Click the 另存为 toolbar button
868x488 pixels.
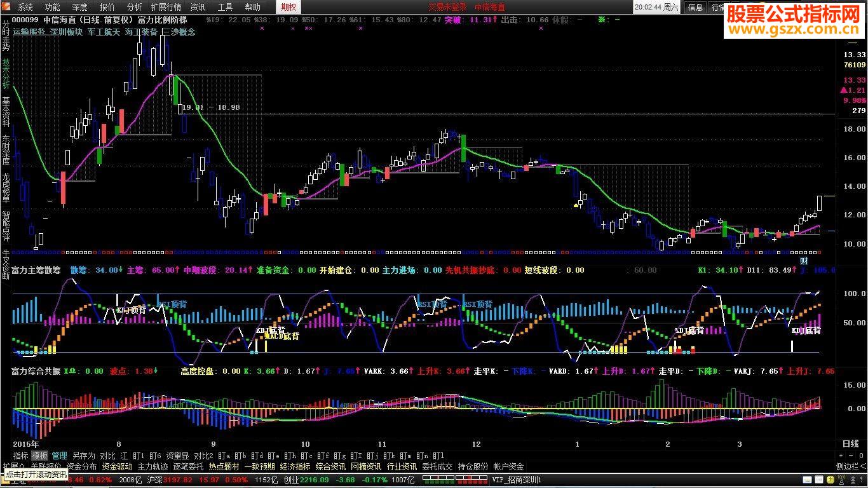83,456
